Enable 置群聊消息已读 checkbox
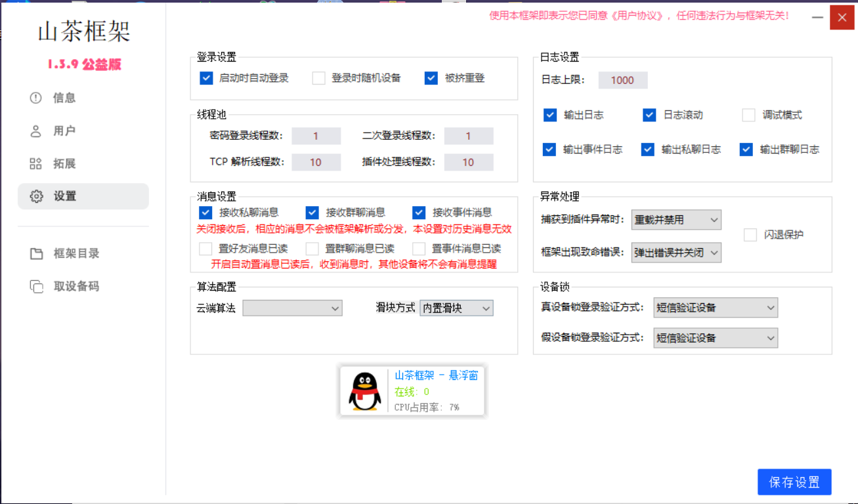This screenshot has width=858, height=504. [312, 249]
